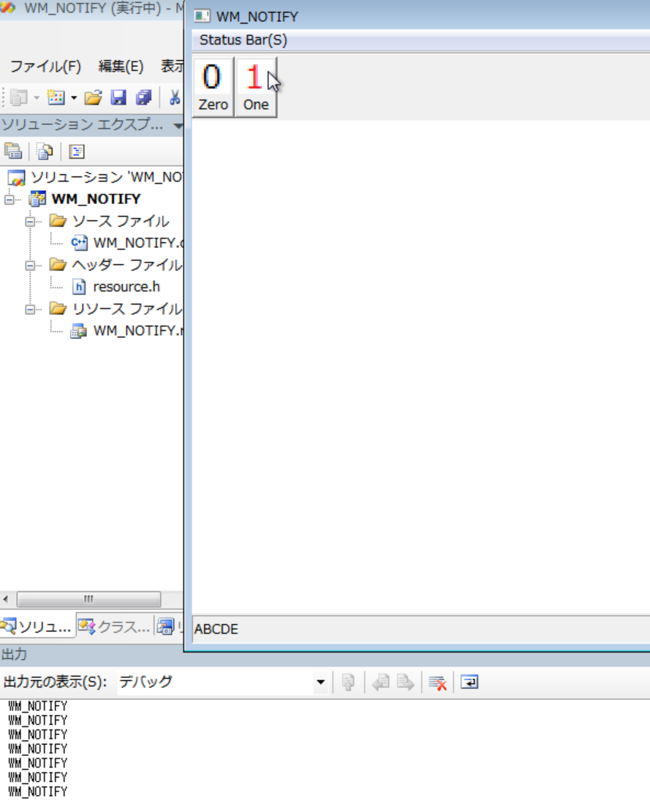Viewport: 650px width, 812px height.
Task: Select the ソース ファイル folder
Action: pos(121,221)
